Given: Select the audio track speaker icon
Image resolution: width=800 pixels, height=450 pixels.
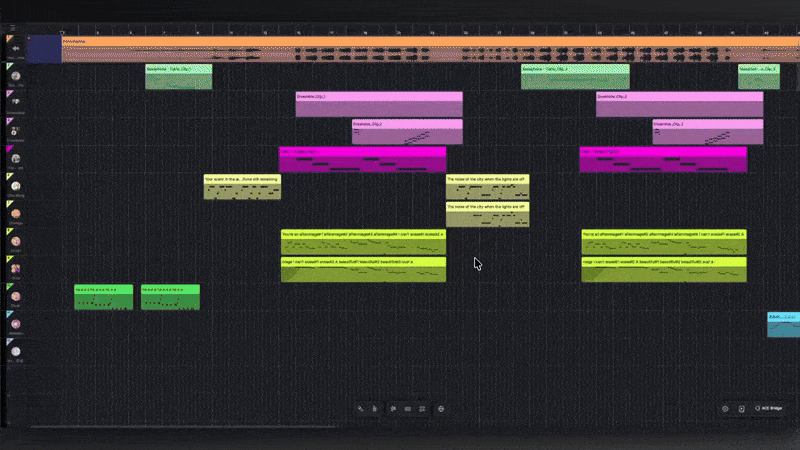Looking at the screenshot, I should [x=16, y=47].
